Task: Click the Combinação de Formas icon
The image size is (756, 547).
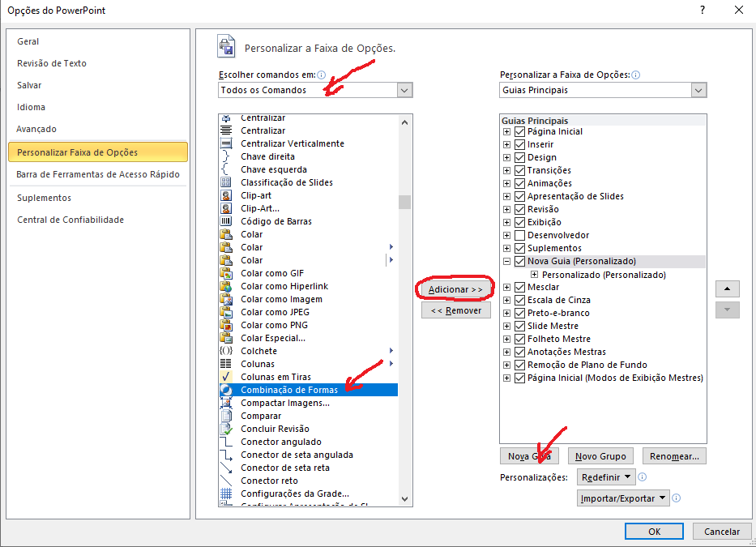Action: [x=225, y=390]
